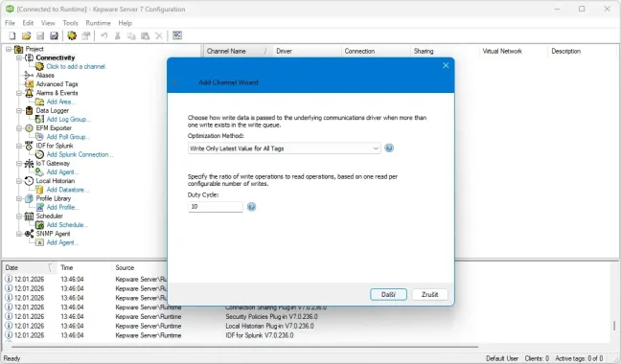621x364 pixels.
Task: Click the Save Project floppy icon
Action: (x=40, y=36)
